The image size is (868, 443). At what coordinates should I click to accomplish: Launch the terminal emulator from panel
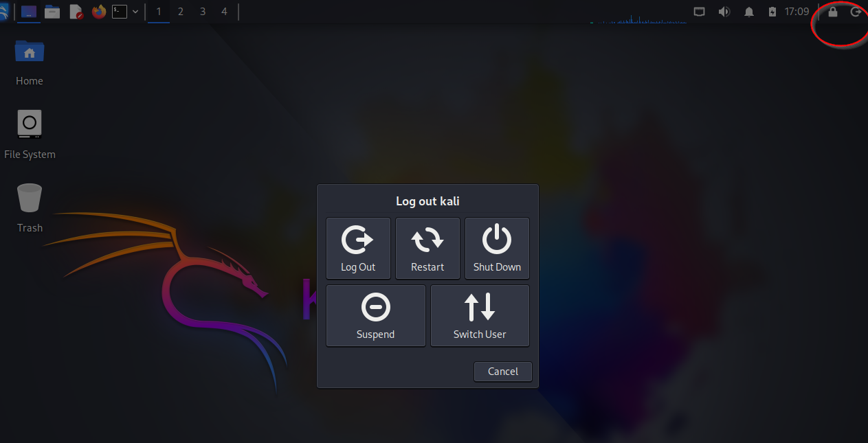tap(120, 12)
